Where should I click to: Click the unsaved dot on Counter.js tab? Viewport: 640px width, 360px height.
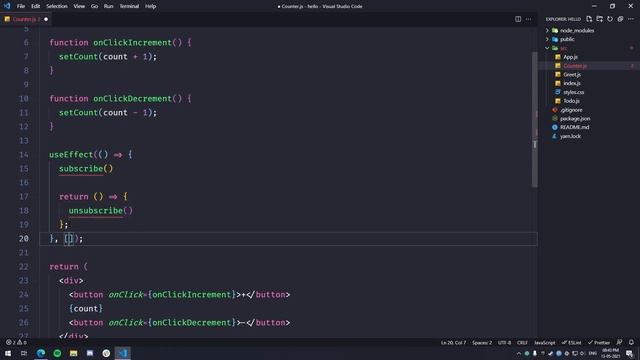click(46, 19)
